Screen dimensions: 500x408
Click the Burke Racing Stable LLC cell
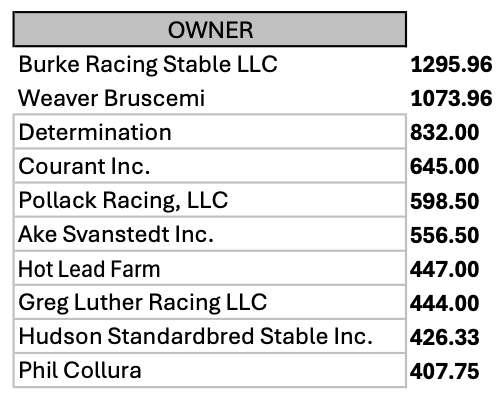pyautogui.click(x=210, y=64)
